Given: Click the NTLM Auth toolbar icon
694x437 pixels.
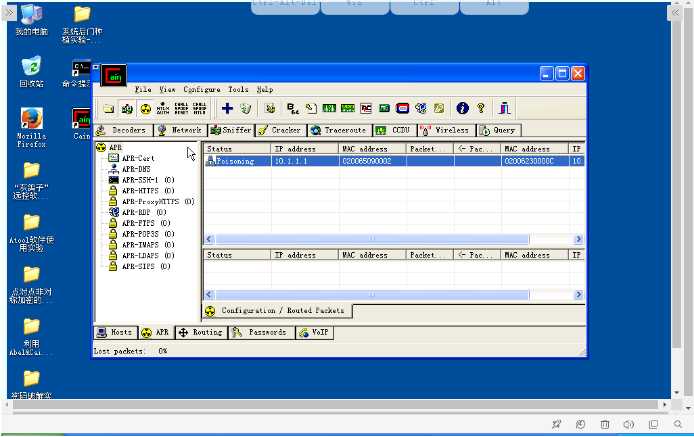Looking at the screenshot, I should 163,108.
